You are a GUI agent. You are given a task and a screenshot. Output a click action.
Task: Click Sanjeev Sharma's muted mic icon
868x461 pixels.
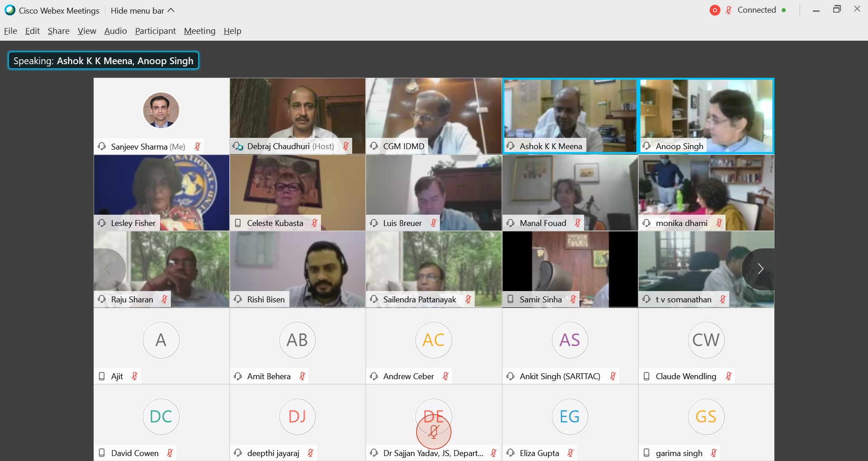[198, 146]
